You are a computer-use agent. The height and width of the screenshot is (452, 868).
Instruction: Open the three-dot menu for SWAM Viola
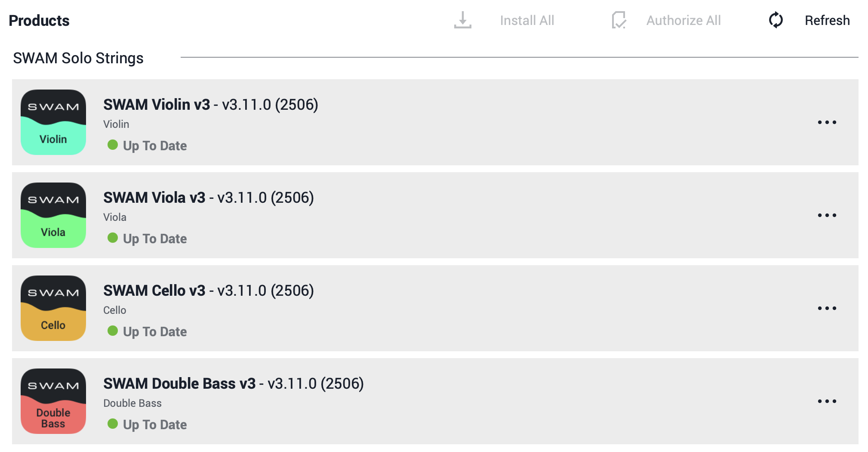click(x=827, y=215)
